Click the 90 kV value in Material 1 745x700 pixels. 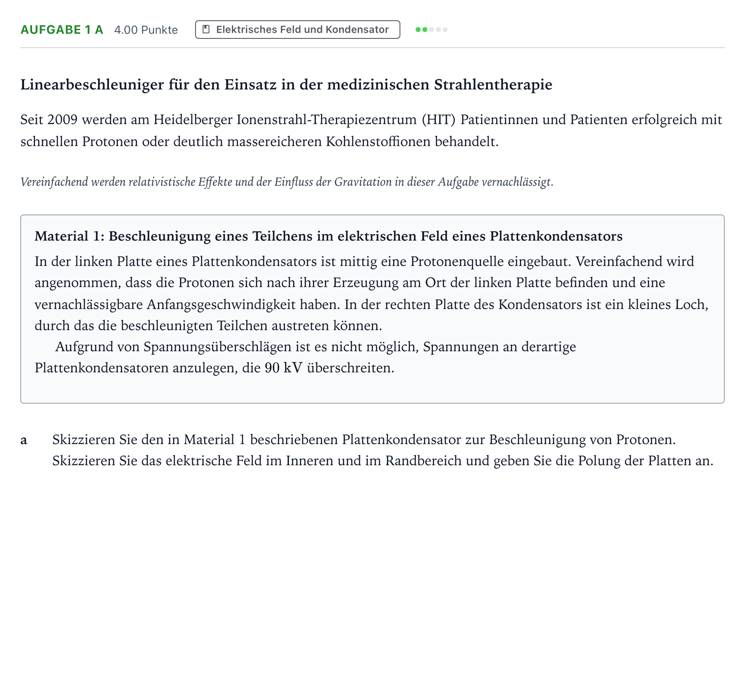pos(283,368)
